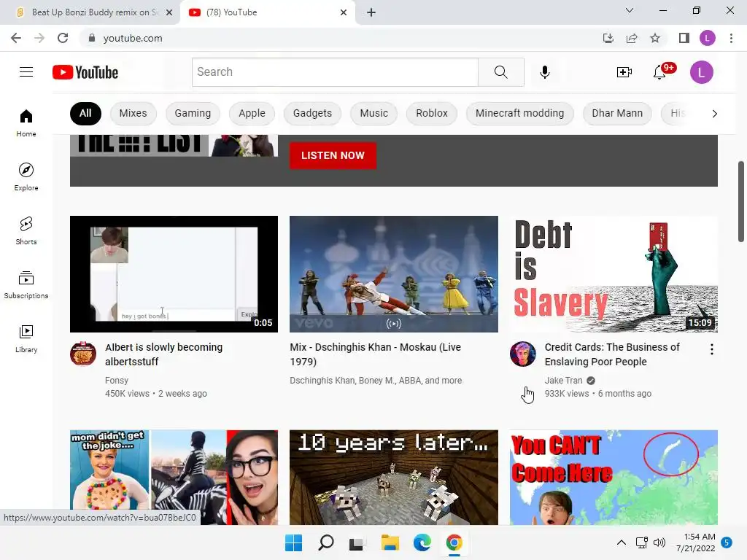Select the Gadgets filter chip
This screenshot has width=747, height=560.
312,113
